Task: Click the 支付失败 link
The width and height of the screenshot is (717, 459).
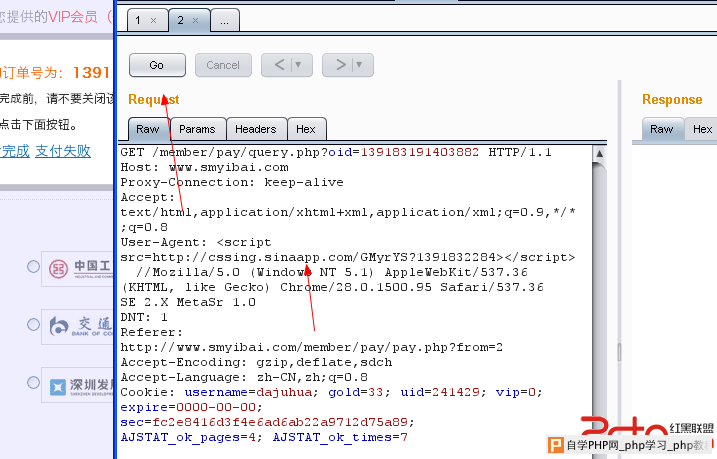Action: point(63,151)
